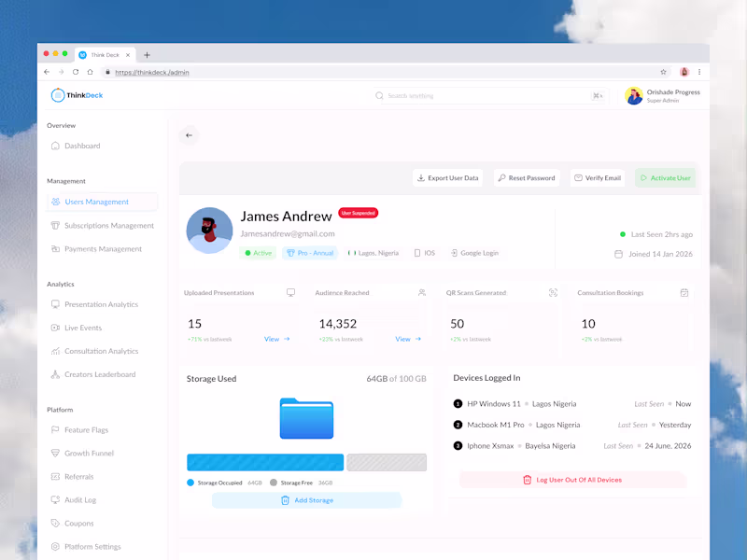Click James Andrew's profile avatar
The height and width of the screenshot is (560, 747).
209,230
